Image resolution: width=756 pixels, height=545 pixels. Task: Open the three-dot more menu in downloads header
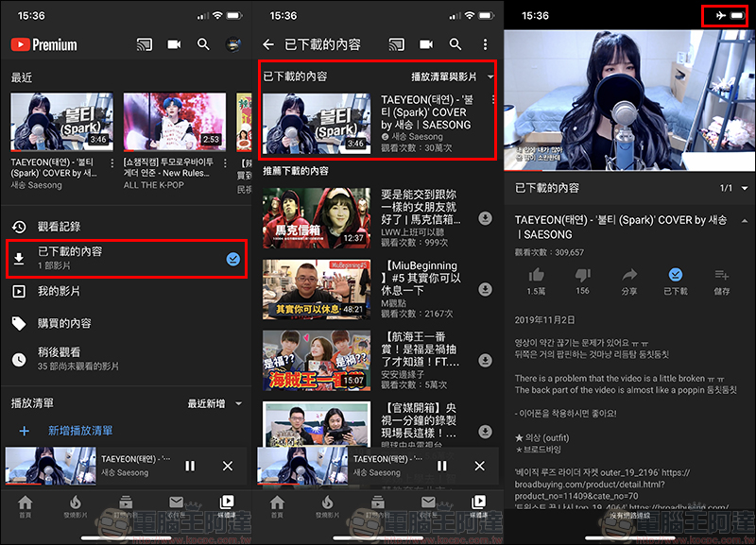(x=485, y=44)
